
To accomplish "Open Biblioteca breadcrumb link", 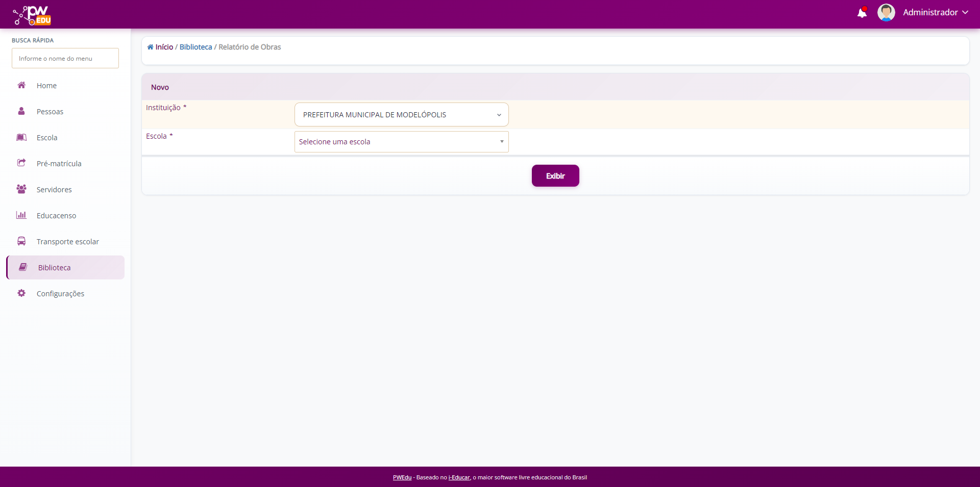I will [x=195, y=47].
